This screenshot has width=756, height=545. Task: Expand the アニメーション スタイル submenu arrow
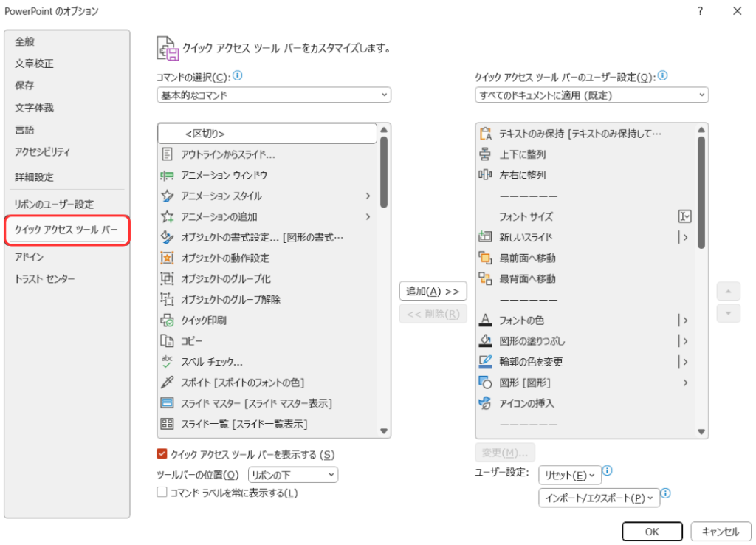point(368,196)
